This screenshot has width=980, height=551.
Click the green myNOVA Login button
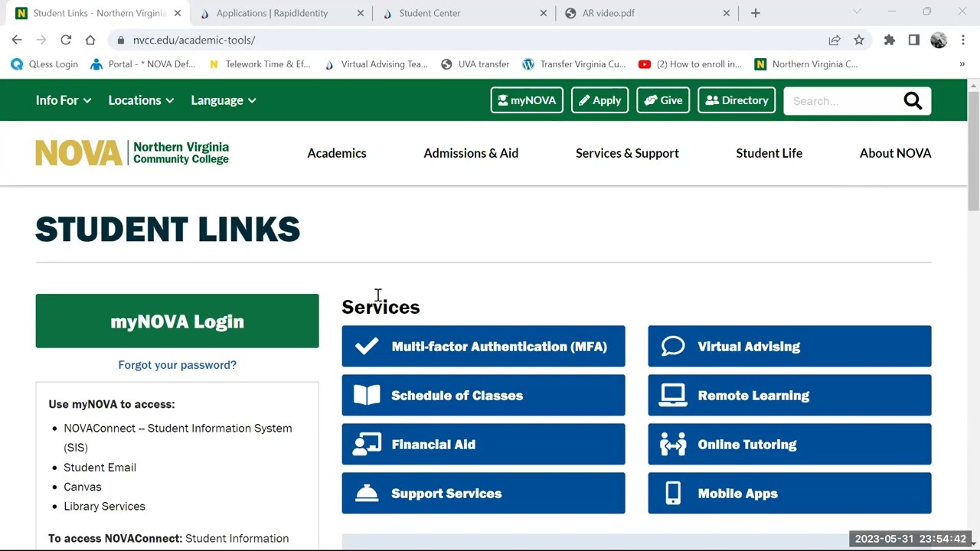click(x=177, y=321)
